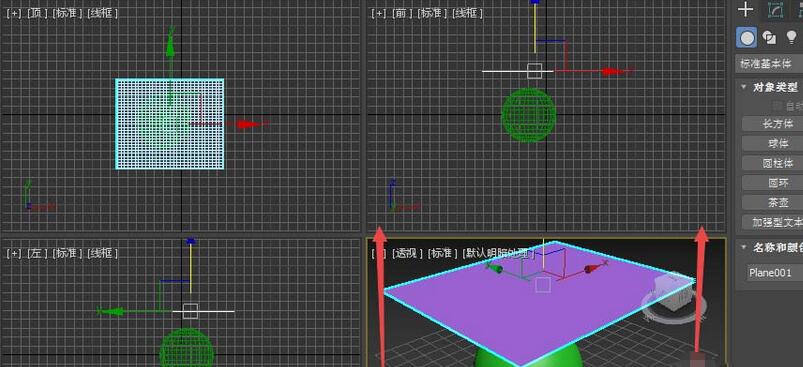The width and height of the screenshot is (803, 367).
Task: Enable the 自动栅格 checkbox
Action: click(x=777, y=106)
